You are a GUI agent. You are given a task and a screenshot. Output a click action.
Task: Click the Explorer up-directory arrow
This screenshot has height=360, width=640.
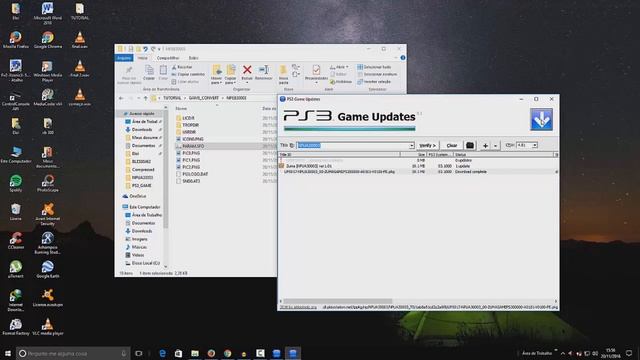pos(145,98)
